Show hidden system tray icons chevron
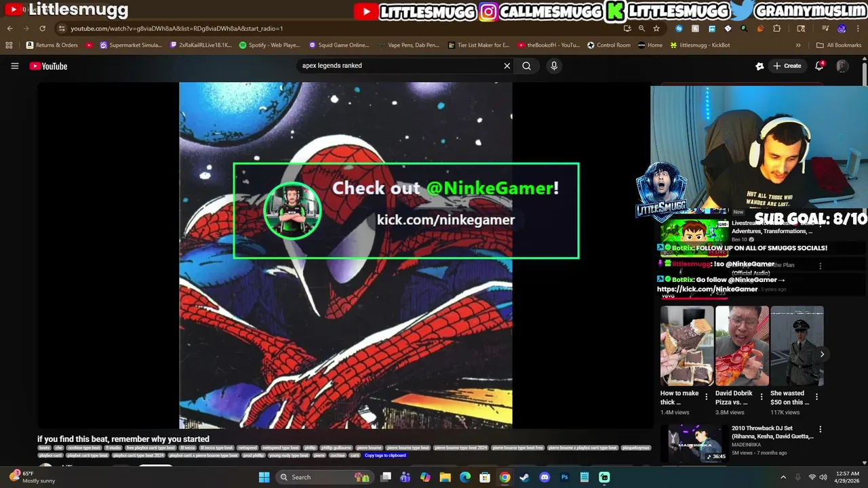The image size is (868, 488). pyautogui.click(x=783, y=477)
